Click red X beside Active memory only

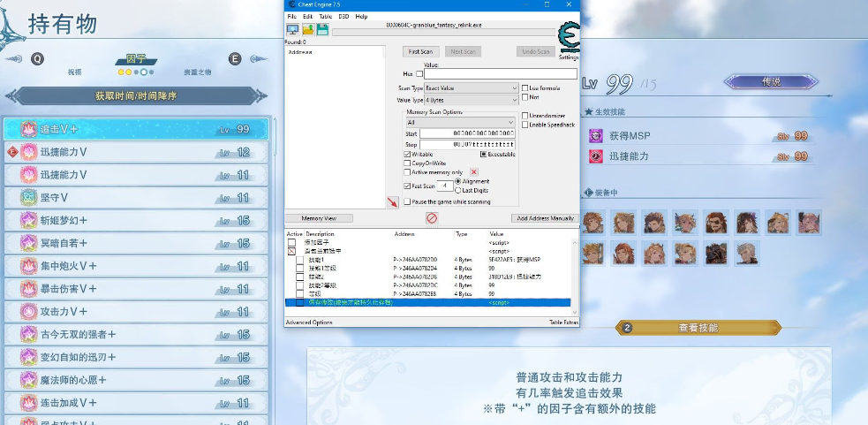tap(474, 172)
